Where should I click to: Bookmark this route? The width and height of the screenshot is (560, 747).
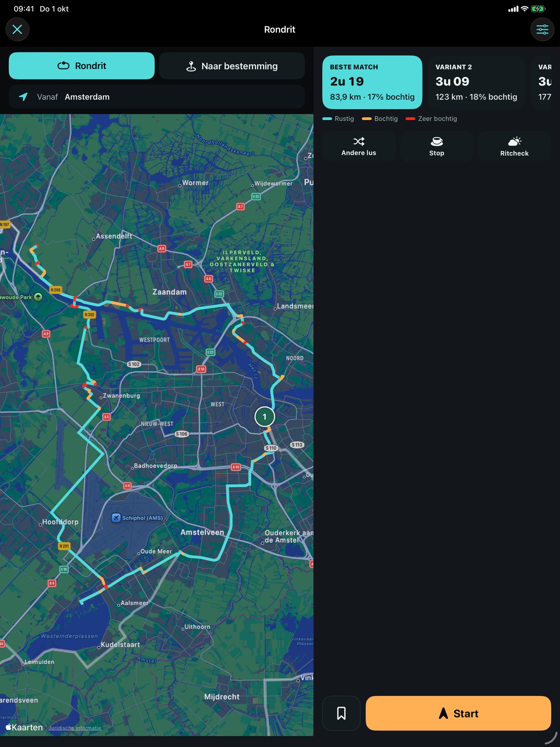click(x=341, y=713)
